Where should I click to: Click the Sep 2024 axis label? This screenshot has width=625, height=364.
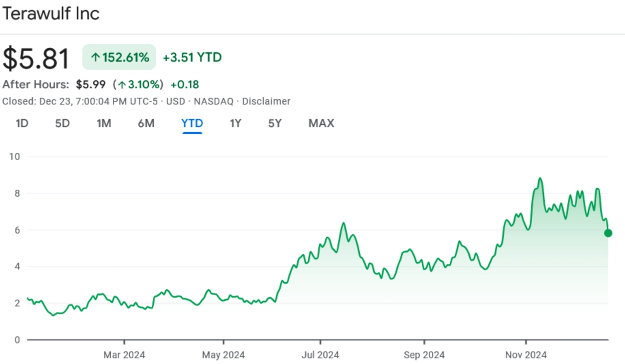424,355
